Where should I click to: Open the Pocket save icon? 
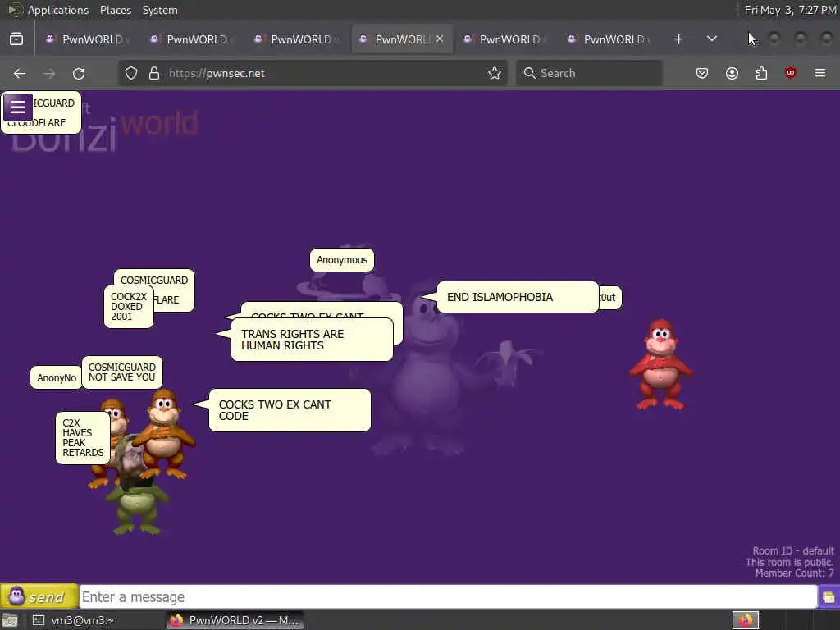(x=702, y=73)
